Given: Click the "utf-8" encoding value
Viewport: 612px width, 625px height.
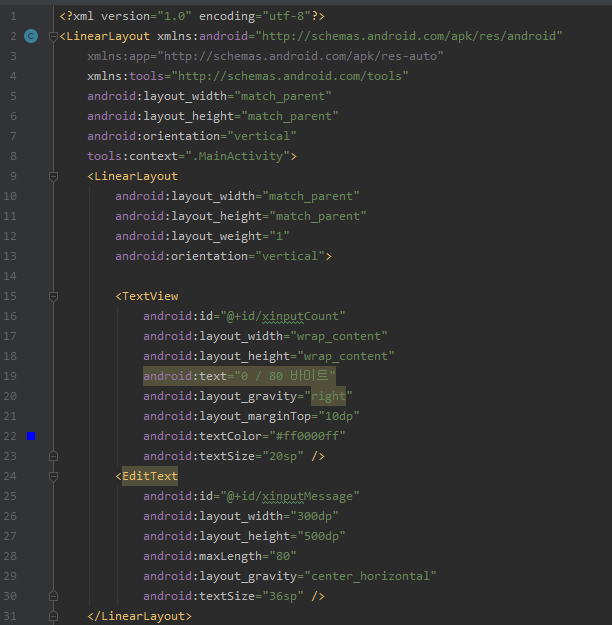Looking at the screenshot, I should click(x=286, y=16).
